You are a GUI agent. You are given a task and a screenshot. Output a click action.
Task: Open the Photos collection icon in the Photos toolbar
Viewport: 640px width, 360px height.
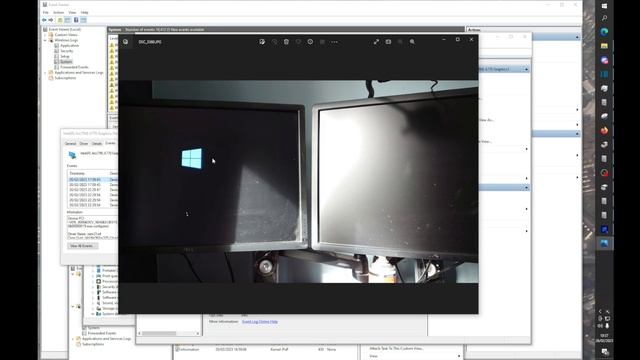126,42
